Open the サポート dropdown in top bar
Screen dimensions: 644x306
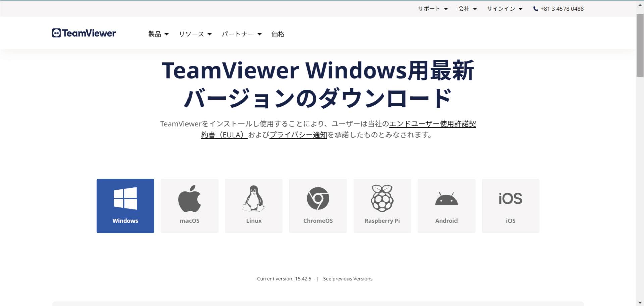tap(433, 9)
